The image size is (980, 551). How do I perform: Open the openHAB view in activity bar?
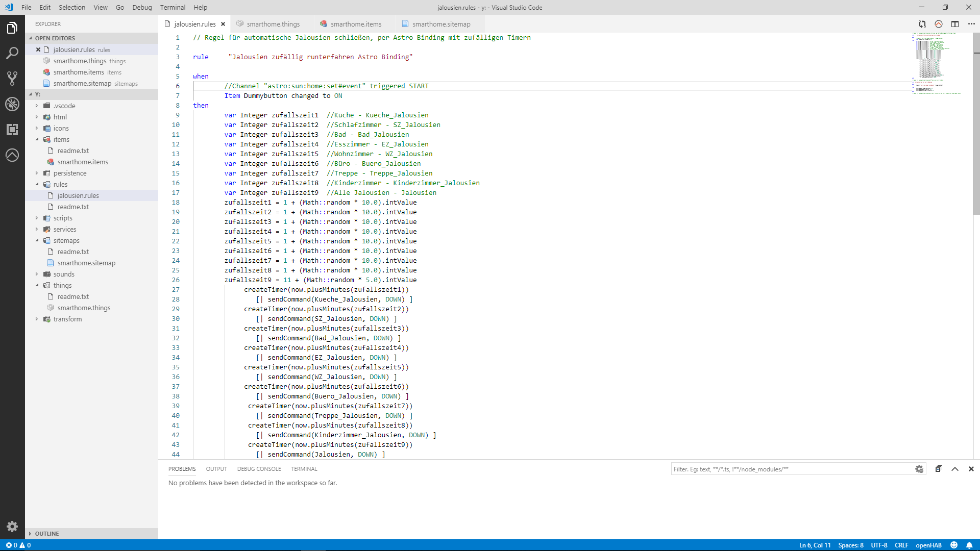click(x=12, y=155)
